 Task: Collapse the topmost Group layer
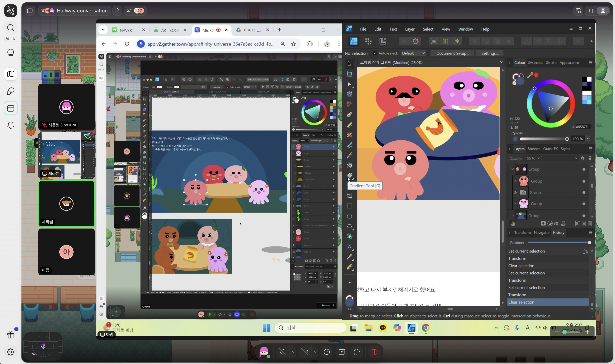click(x=512, y=169)
